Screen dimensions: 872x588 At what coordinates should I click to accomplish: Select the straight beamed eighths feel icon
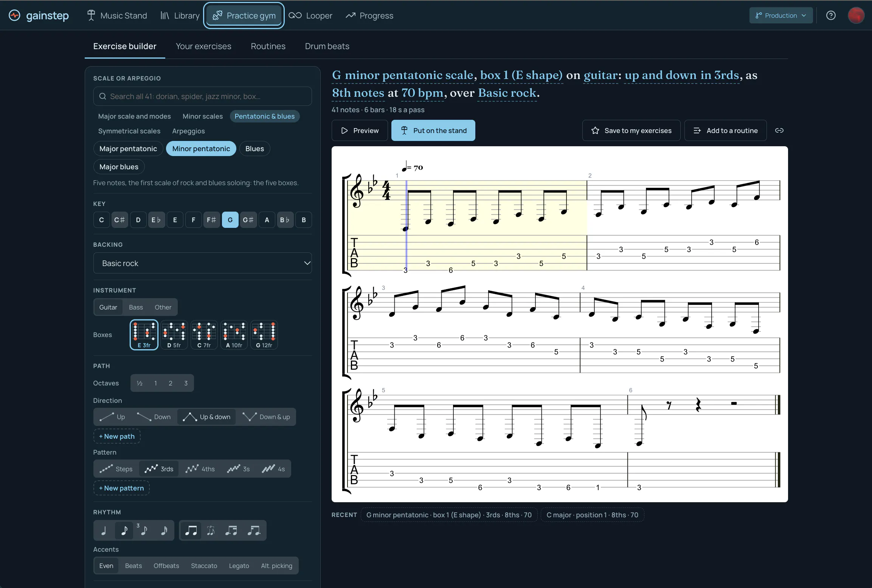point(191,531)
